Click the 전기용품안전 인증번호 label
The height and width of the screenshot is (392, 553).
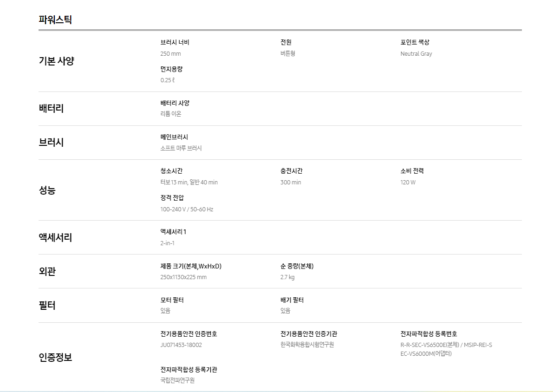tap(189, 334)
